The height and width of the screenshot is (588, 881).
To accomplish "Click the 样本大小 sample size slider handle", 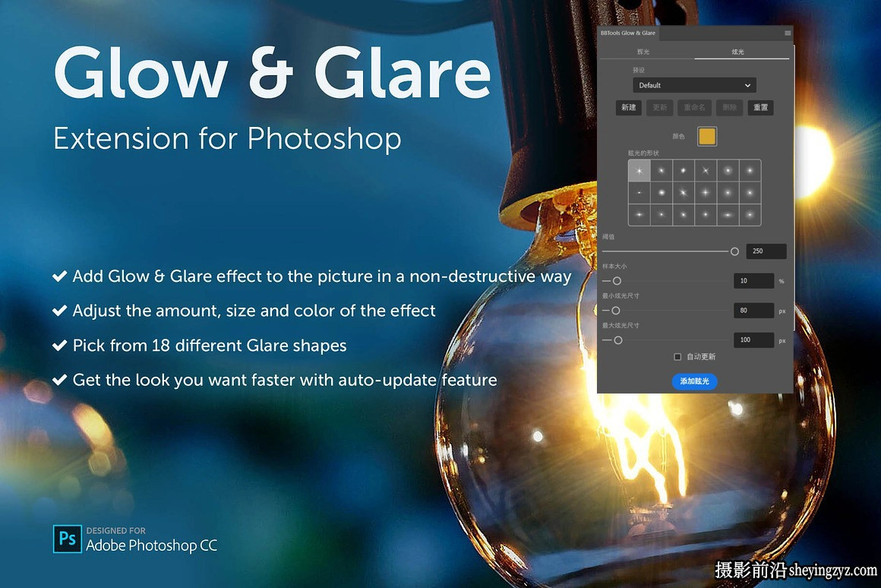I will point(617,281).
